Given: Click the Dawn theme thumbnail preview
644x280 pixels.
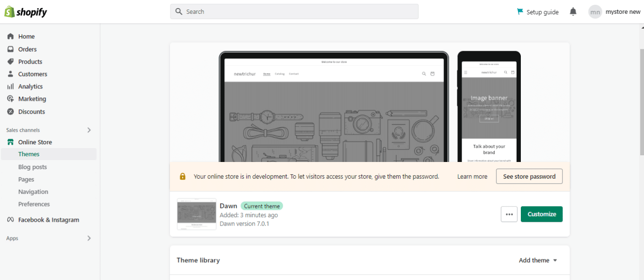Looking at the screenshot, I should coord(196,214).
